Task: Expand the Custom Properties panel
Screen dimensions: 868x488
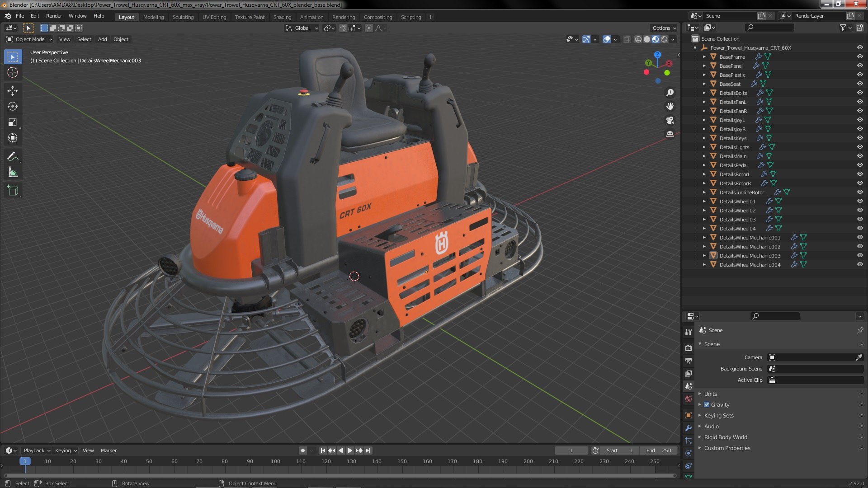Action: [726, 448]
